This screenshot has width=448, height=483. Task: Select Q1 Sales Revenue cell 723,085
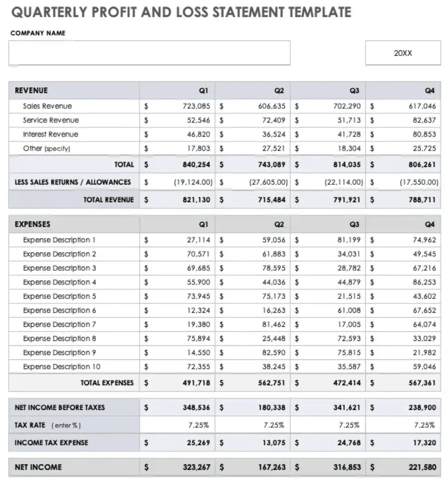178,106
